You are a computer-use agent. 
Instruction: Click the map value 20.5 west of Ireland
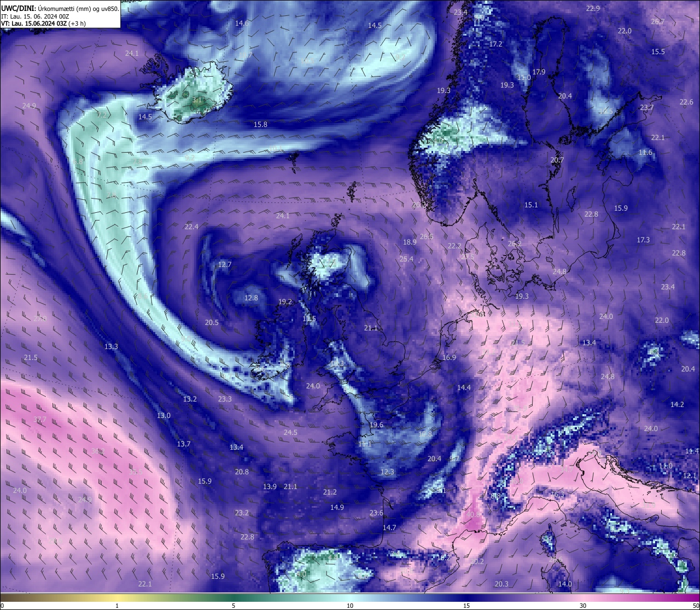pyautogui.click(x=212, y=322)
